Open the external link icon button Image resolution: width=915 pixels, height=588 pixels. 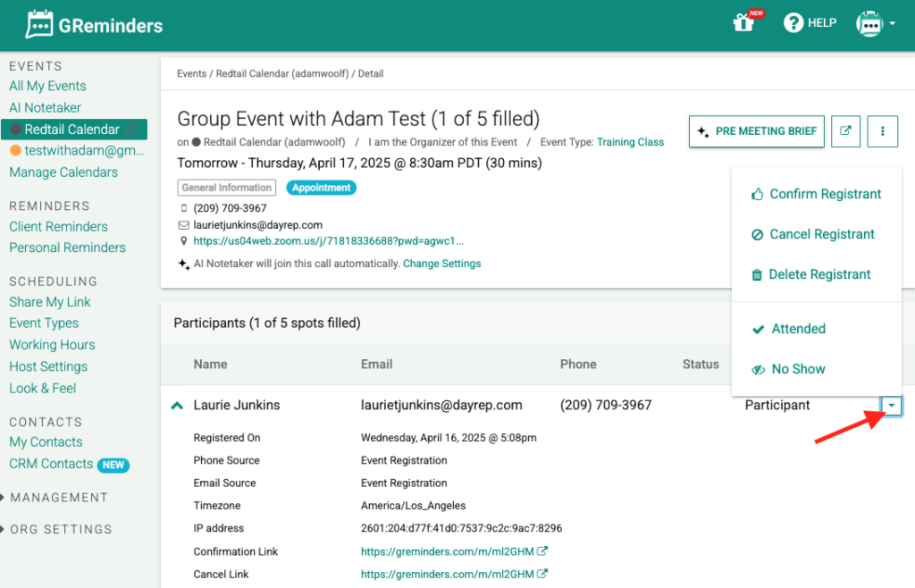[845, 131]
